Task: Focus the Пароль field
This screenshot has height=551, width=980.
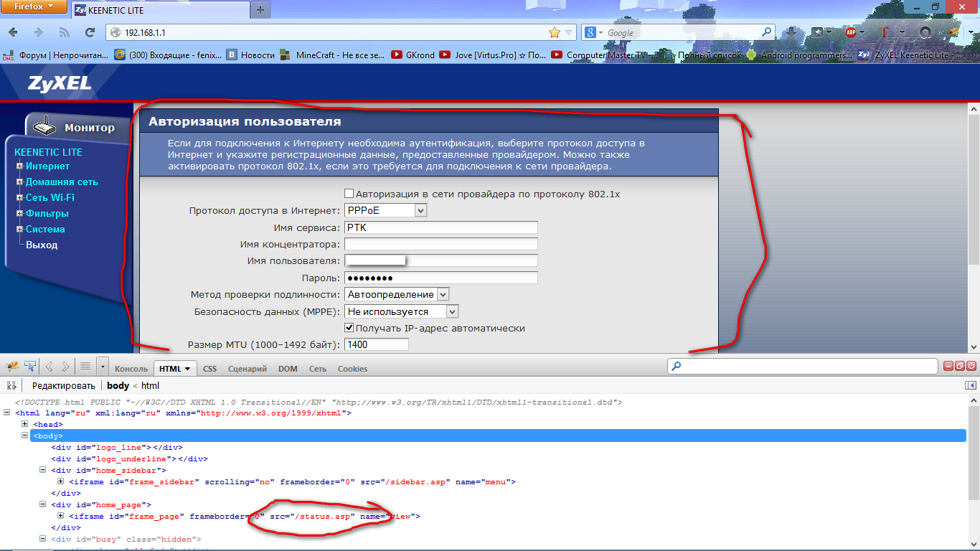Action: pos(441,278)
